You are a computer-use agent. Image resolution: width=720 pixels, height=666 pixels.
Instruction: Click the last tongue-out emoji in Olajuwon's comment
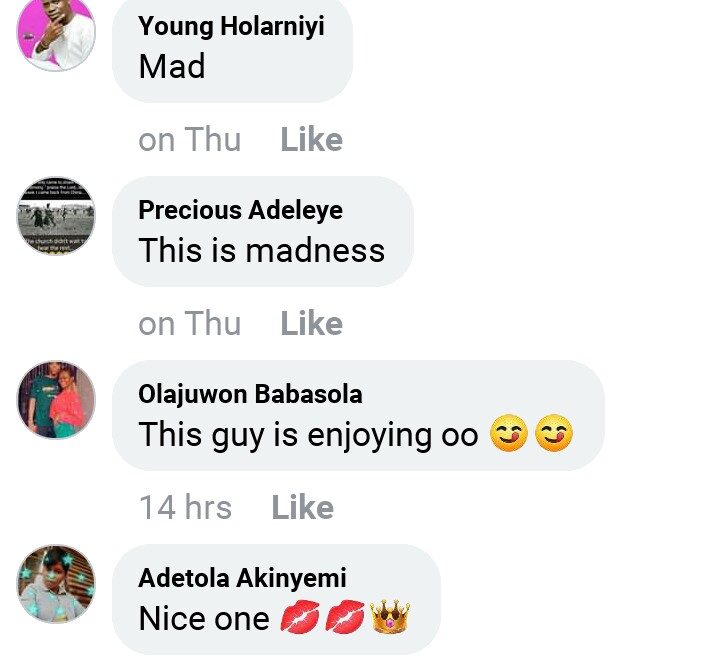click(554, 435)
